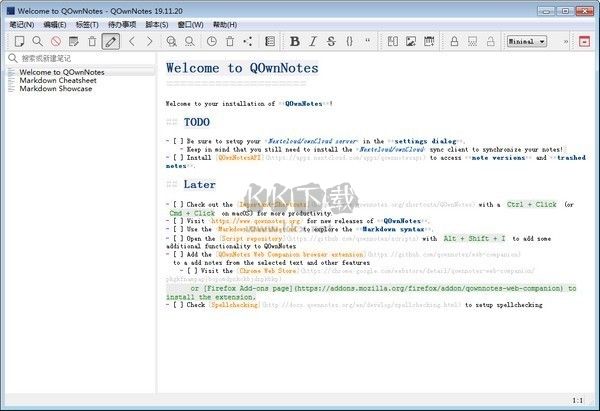This screenshot has height=411, width=600.
Task: Click the Later heading in editor
Action: pyautogui.click(x=199, y=184)
